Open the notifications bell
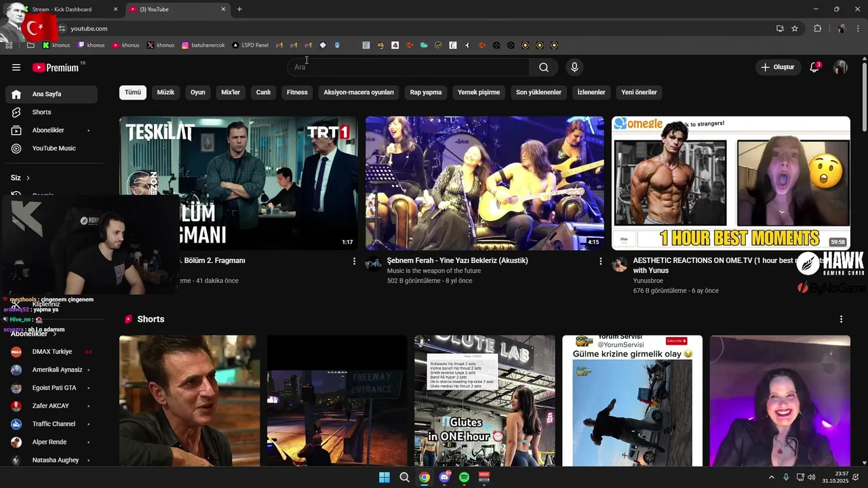The width and height of the screenshot is (868, 488). coord(815,67)
